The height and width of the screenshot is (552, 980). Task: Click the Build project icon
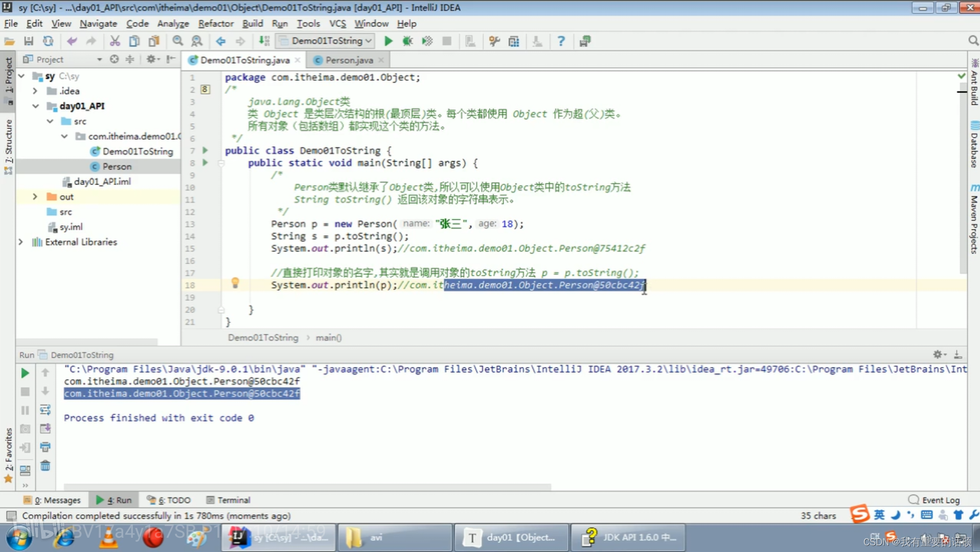coord(264,41)
